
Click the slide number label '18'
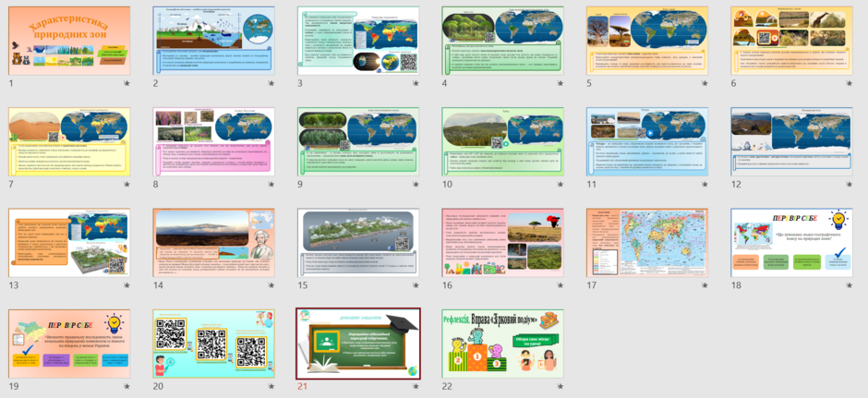[x=736, y=285]
